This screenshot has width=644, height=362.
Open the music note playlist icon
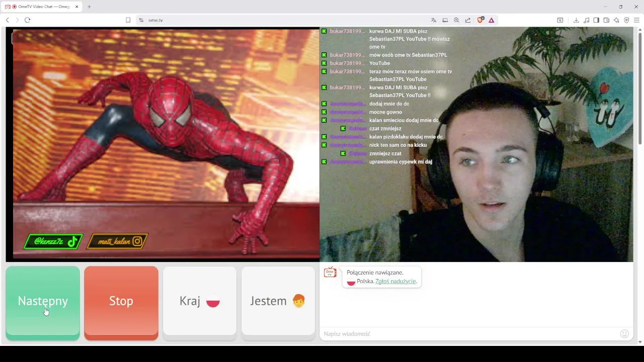586,20
